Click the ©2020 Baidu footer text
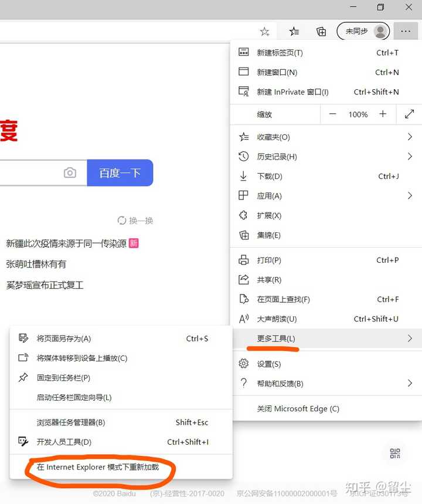The width and height of the screenshot is (422, 504). click(x=114, y=493)
